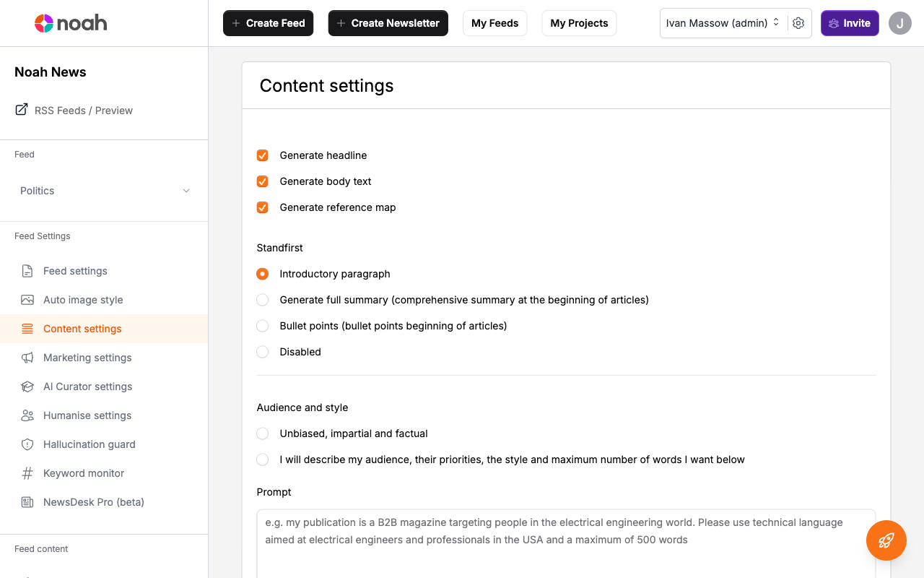This screenshot has width=924, height=578.
Task: Open Hallucination guard shield icon
Action: pos(27,444)
